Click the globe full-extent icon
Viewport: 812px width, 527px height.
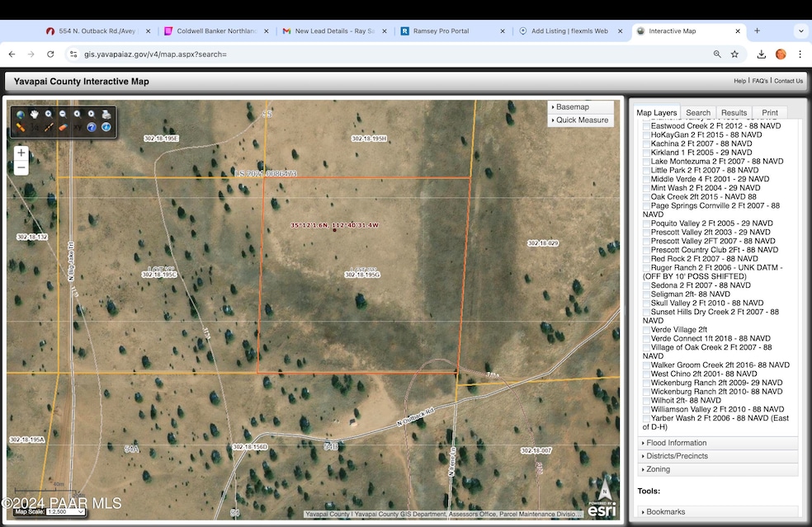(21, 115)
